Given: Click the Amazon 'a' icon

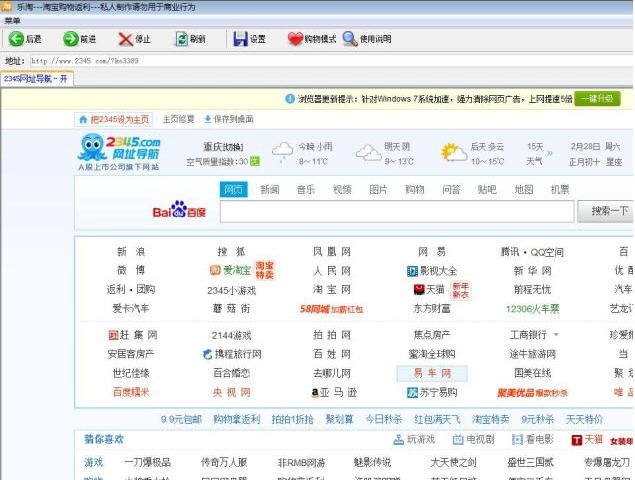Looking at the screenshot, I should pos(315,393).
